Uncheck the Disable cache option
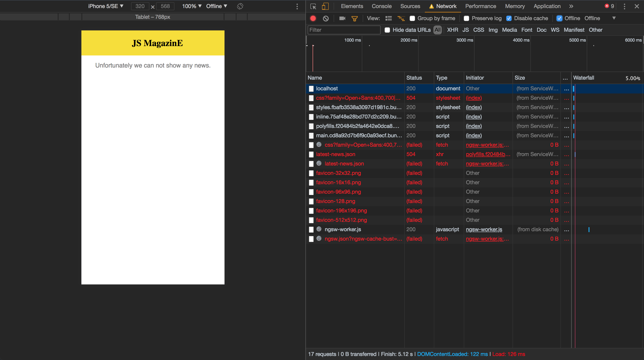Image resolution: width=644 pixels, height=360 pixels. (x=509, y=18)
